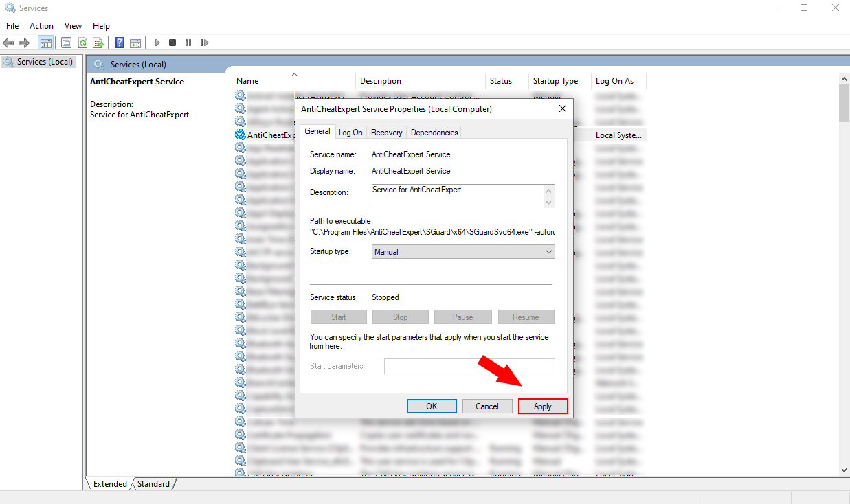The height and width of the screenshot is (504, 850).
Task: Sort by the Description column header
Action: click(x=421, y=81)
